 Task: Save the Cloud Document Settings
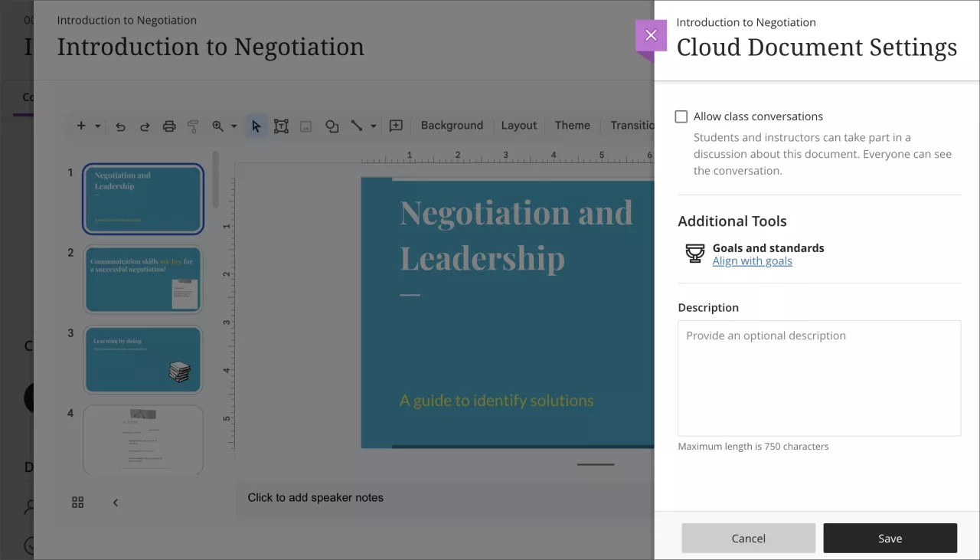pyautogui.click(x=890, y=538)
